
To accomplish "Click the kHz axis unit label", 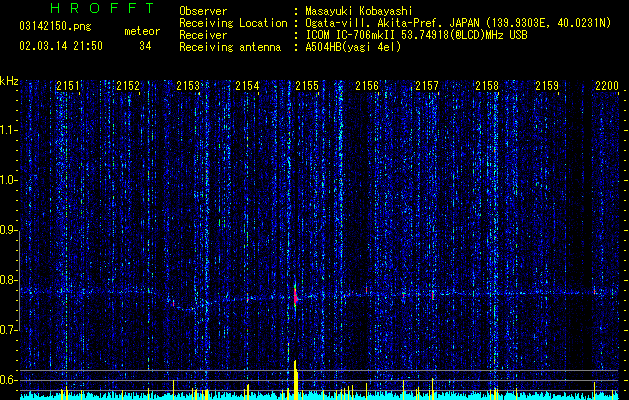I will coord(9,81).
